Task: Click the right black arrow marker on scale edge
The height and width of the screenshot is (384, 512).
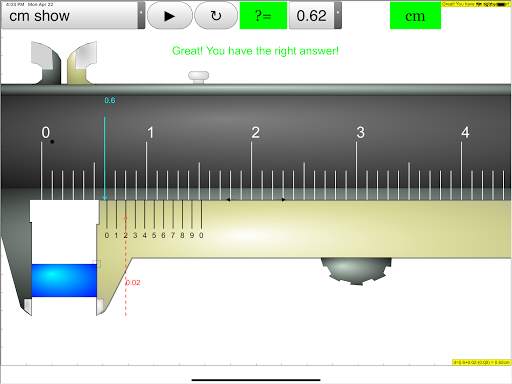Action: [x=283, y=200]
